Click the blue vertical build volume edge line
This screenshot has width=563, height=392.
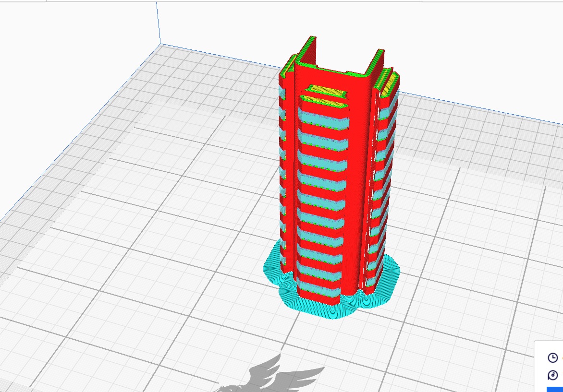pos(158,23)
